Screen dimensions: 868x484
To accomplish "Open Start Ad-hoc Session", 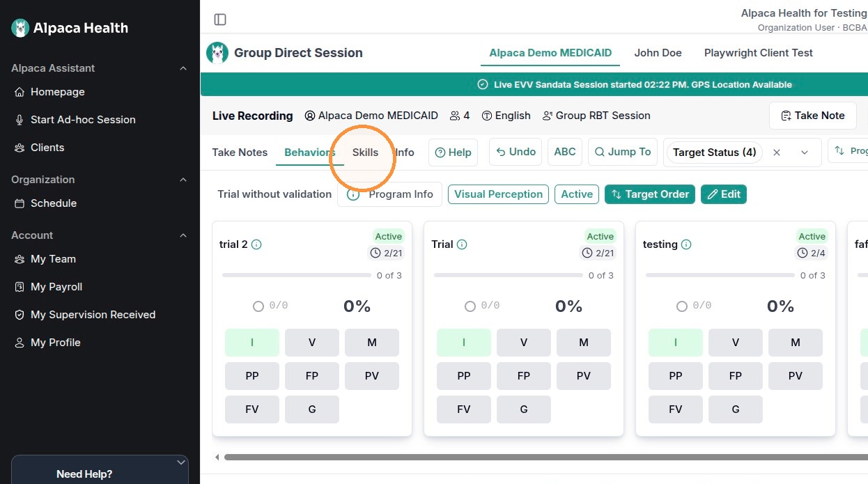I will [83, 120].
